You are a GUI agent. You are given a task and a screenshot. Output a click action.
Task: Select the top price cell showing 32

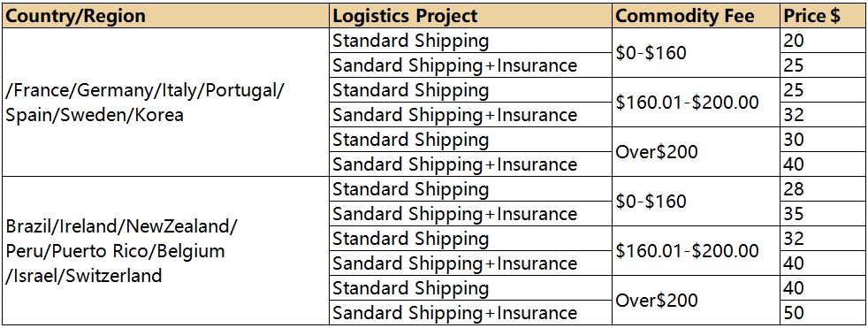tap(823, 115)
